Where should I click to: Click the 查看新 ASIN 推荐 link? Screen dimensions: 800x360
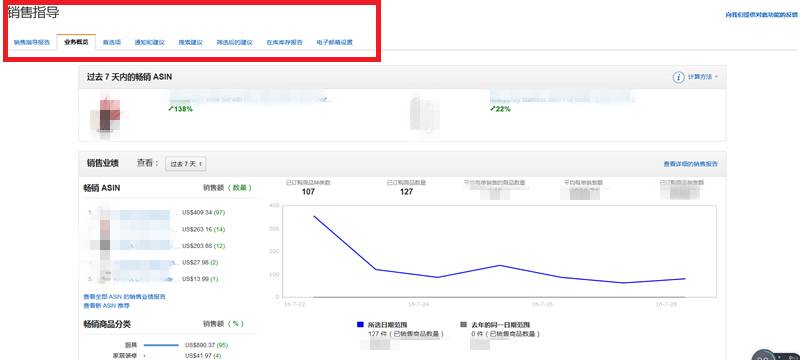(x=106, y=305)
